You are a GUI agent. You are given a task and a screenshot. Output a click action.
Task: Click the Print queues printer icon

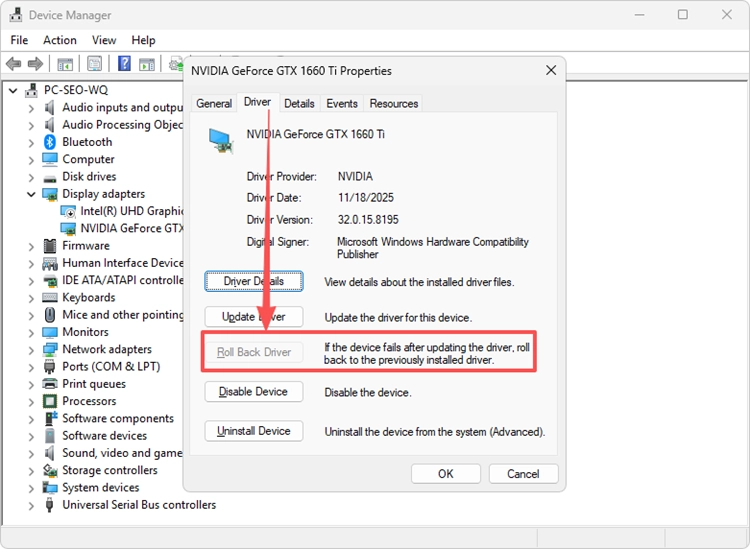pos(50,384)
